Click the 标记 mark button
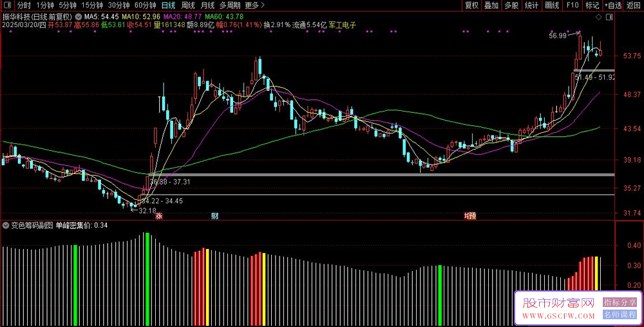This screenshot has width=644, height=327. (592, 5)
